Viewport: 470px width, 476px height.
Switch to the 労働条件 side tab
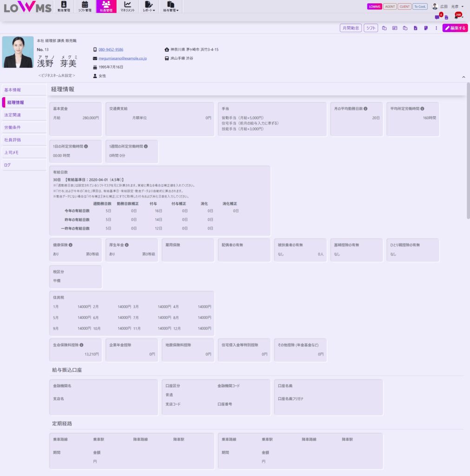click(x=13, y=127)
